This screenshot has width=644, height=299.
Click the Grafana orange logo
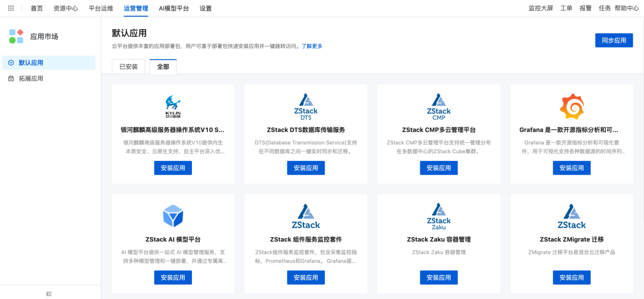point(572,106)
